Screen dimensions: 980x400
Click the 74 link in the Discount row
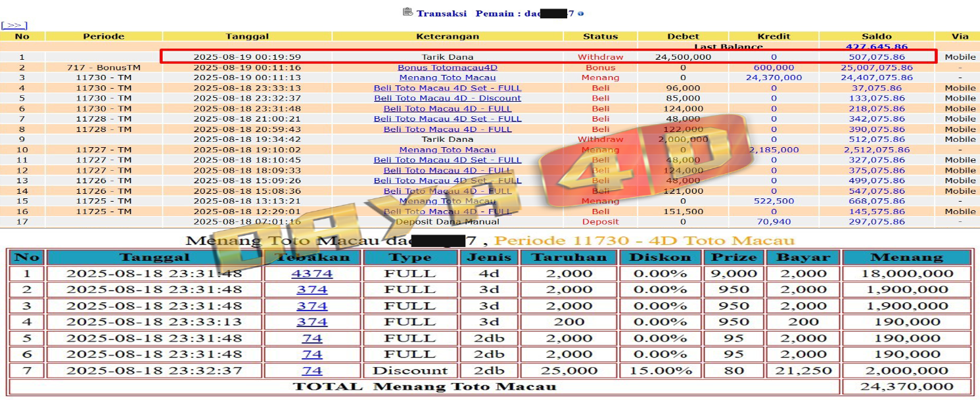coord(312,370)
